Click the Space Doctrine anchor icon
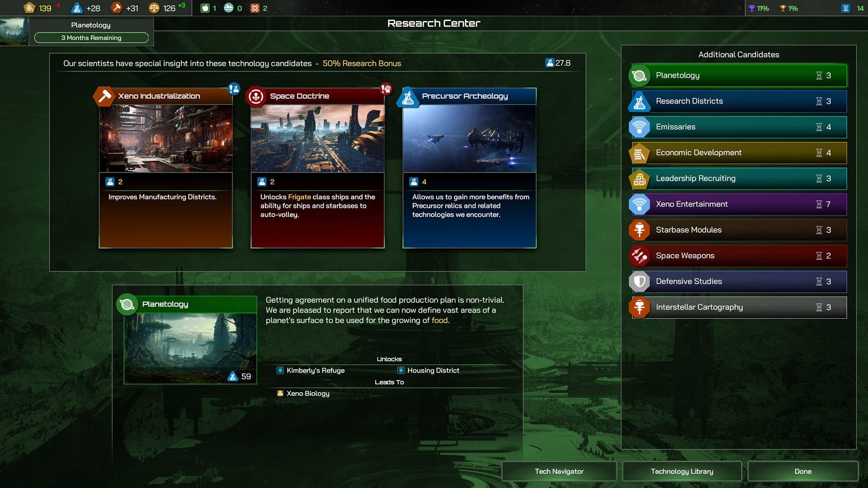Screen dimensions: 868x488 [x=256, y=96]
